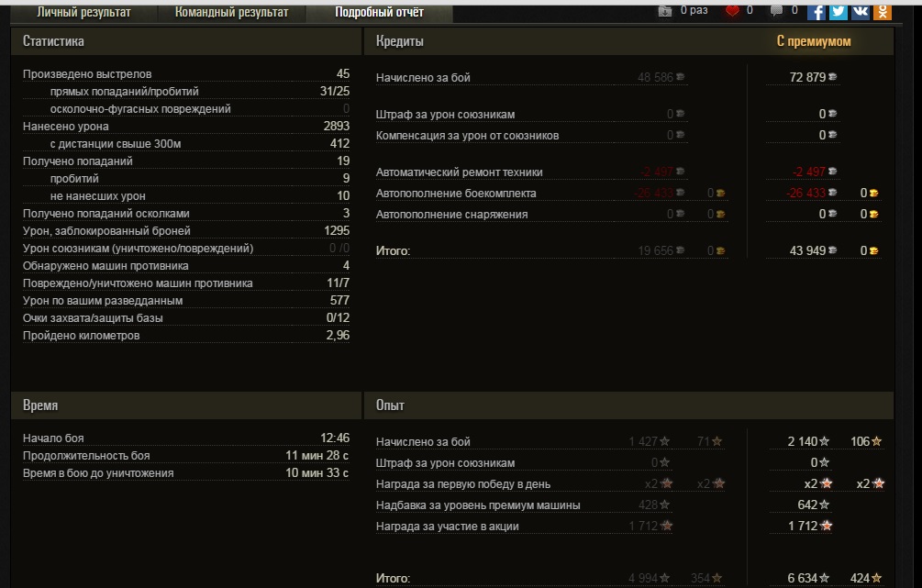The width and height of the screenshot is (922, 588).
Task: Click the kilometres travelled value 2,96
Action: click(339, 335)
